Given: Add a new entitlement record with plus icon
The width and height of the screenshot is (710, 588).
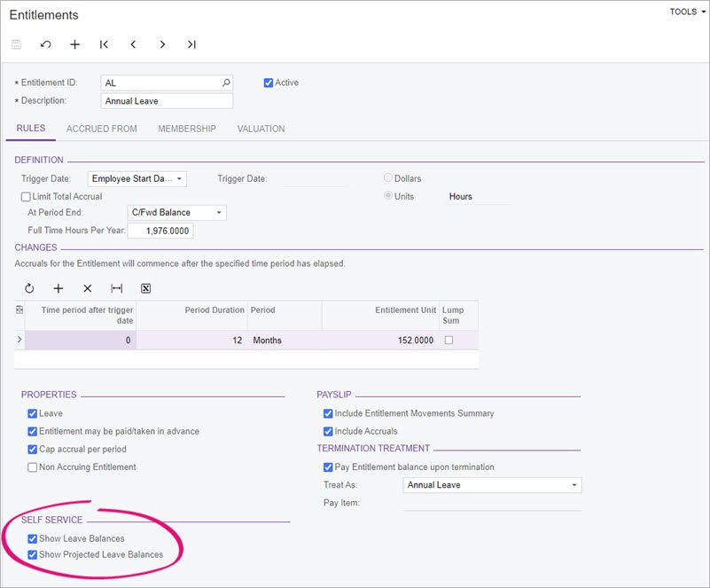Looking at the screenshot, I should click(75, 44).
